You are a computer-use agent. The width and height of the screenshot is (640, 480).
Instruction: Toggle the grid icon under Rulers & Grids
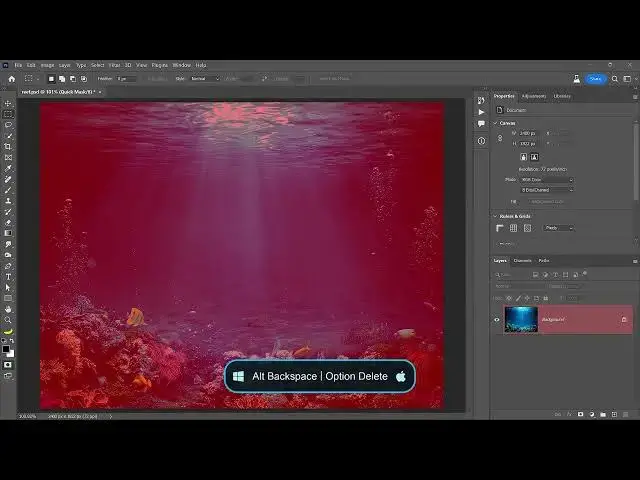513,228
